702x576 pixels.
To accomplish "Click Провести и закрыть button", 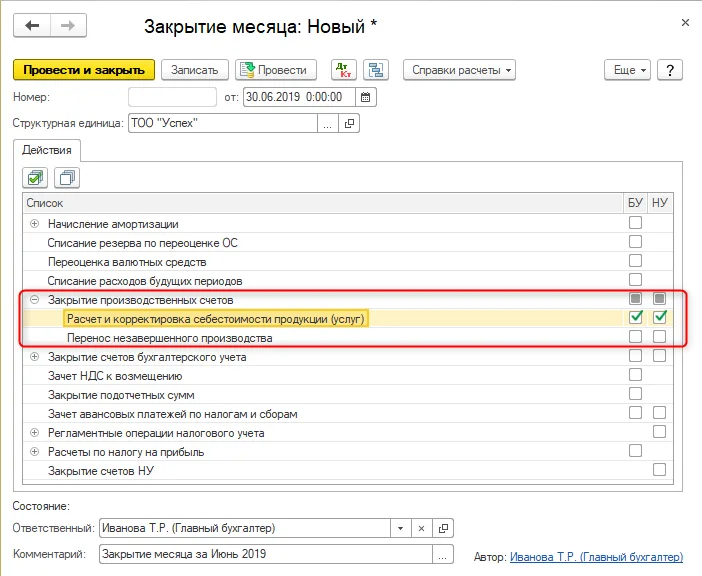I will [84, 70].
